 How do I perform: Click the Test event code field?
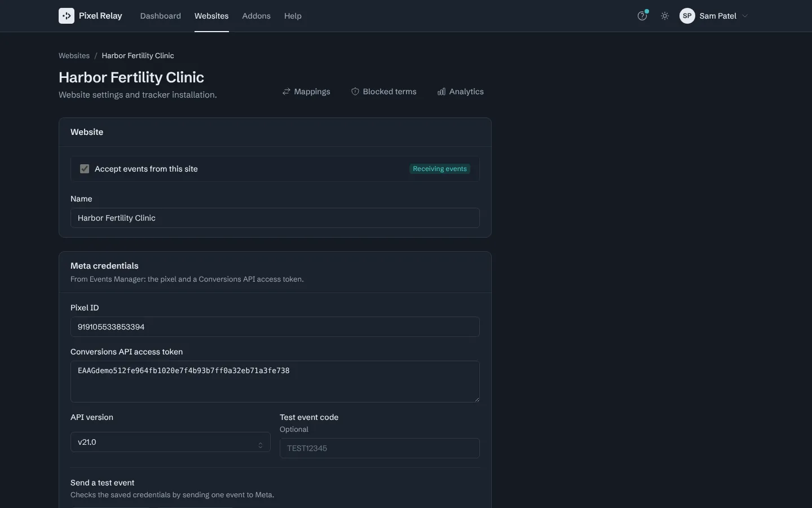tap(379, 448)
